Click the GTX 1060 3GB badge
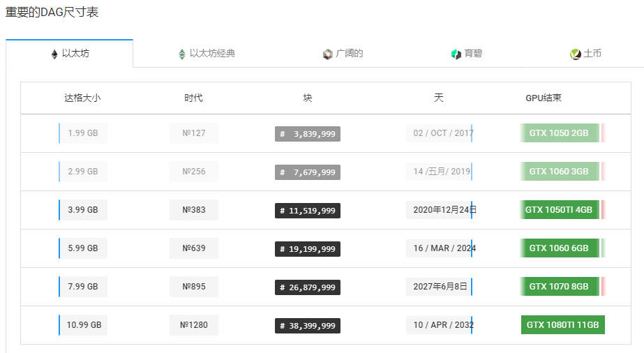644x353 pixels. click(559, 171)
